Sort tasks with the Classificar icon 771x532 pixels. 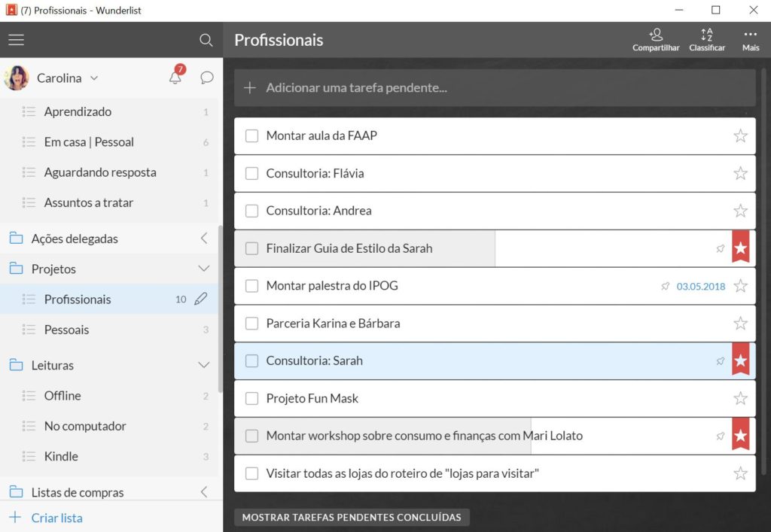(x=706, y=39)
